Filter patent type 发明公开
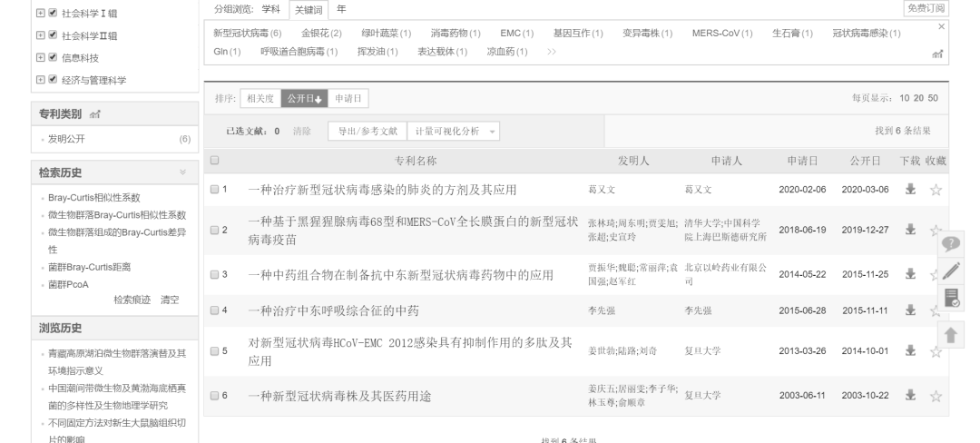Image resolution: width=980 pixels, height=443 pixels. coord(67,139)
